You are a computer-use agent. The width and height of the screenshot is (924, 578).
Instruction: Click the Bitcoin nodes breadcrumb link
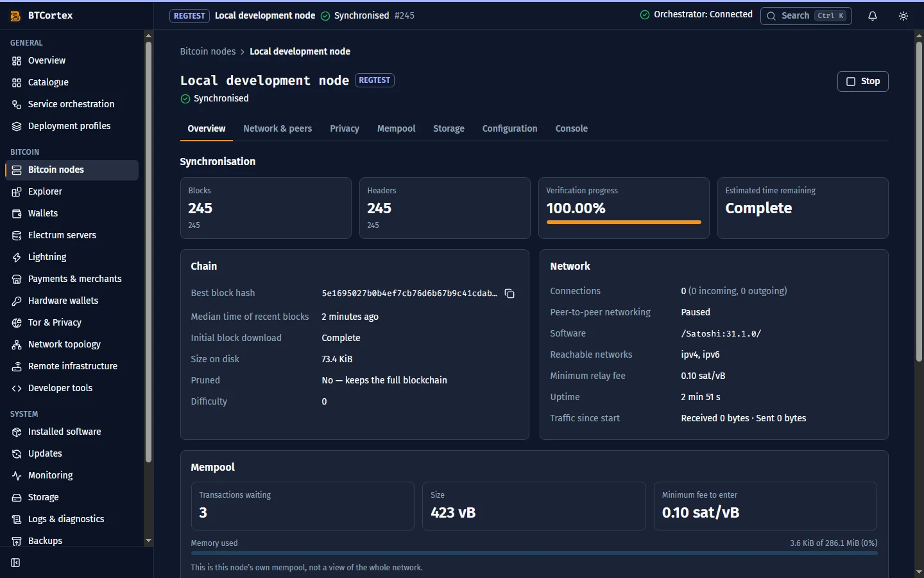tap(208, 51)
